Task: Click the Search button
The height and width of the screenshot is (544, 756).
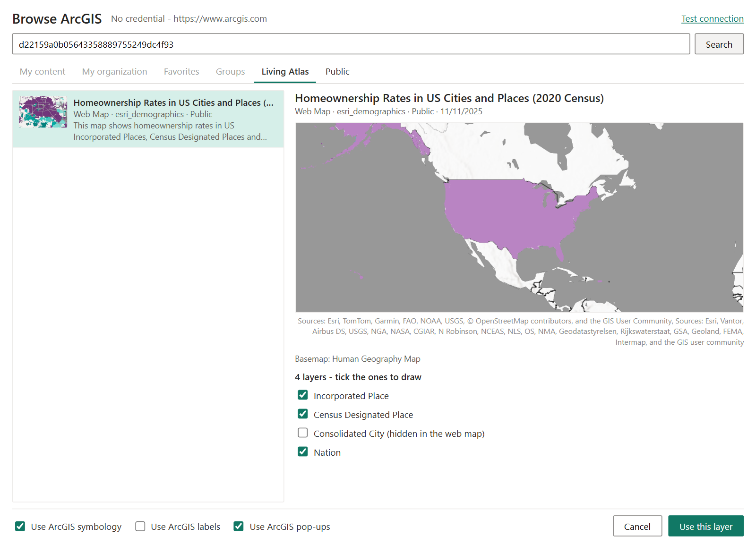Action: [x=719, y=44]
